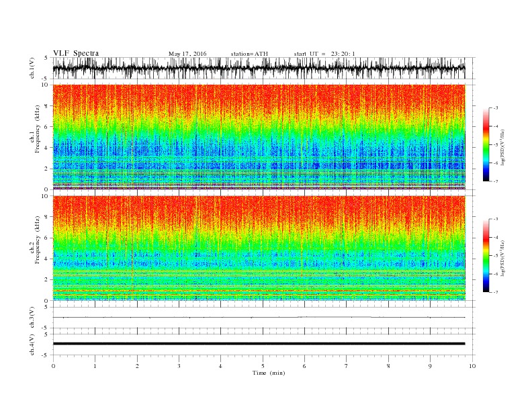
Task: Click the time axis tick label 2
Action: point(137,366)
